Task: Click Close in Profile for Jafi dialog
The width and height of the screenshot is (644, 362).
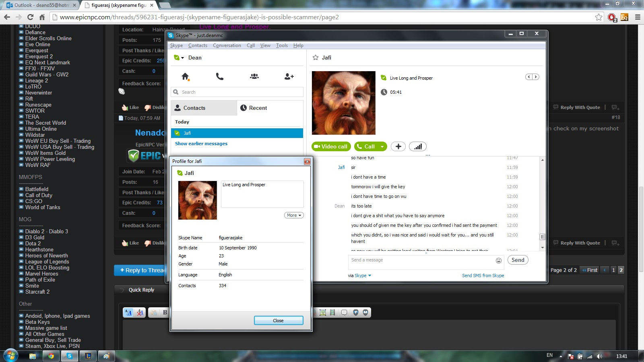Action: [279, 321]
